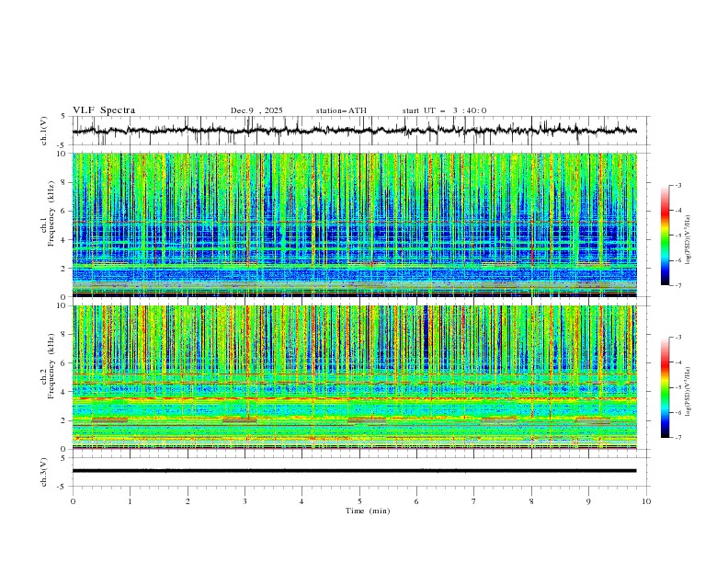Click the "VLF Spectra" plot title
Viewport: 728px width, 563px height.
104,110
